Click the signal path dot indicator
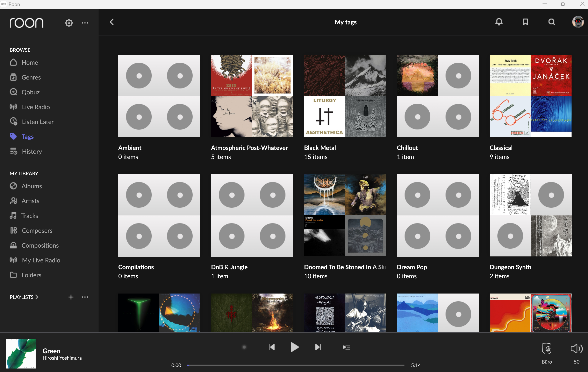588x372 pixels. click(244, 347)
